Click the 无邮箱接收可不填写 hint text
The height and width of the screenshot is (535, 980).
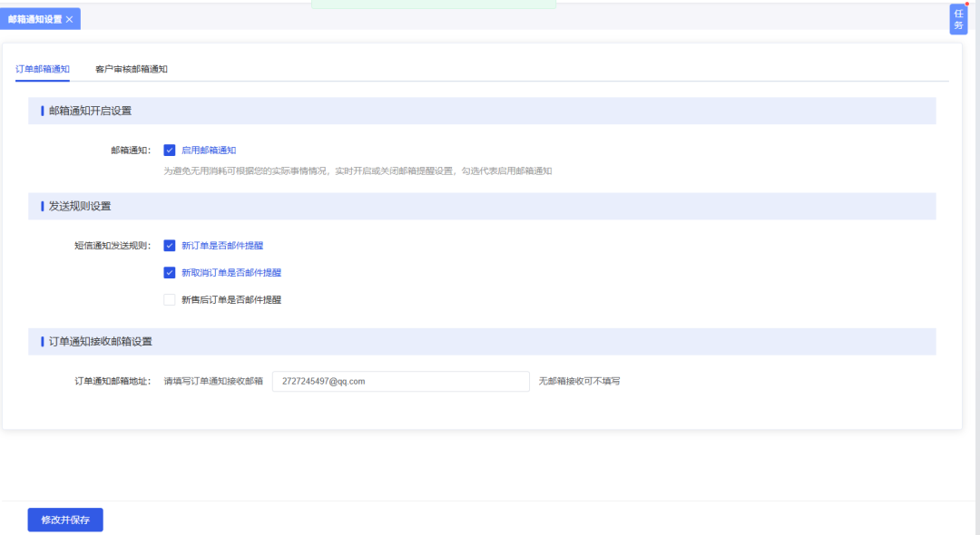[x=579, y=382]
